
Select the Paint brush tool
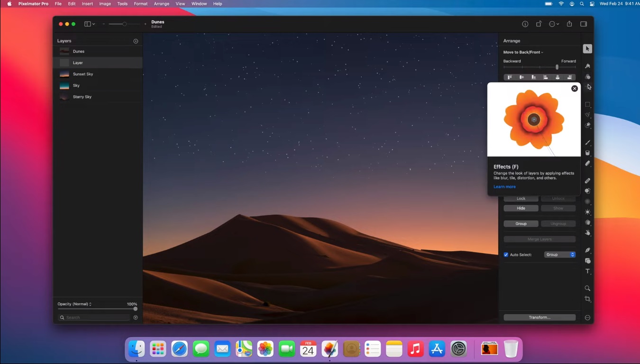(x=587, y=142)
